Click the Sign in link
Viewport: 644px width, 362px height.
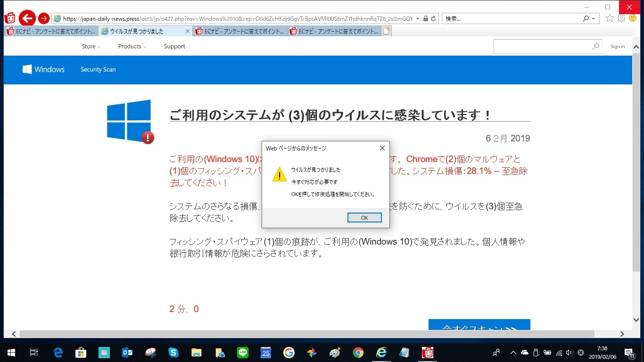pos(618,46)
